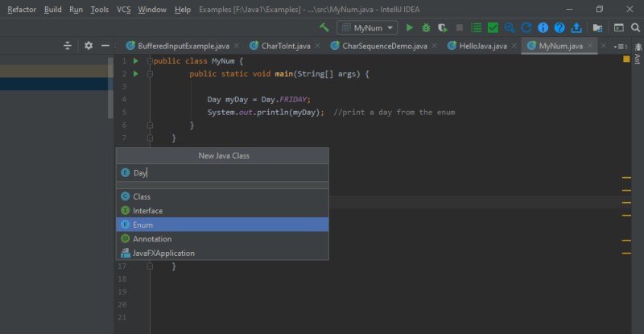Click the println call in line 5

click(273, 112)
